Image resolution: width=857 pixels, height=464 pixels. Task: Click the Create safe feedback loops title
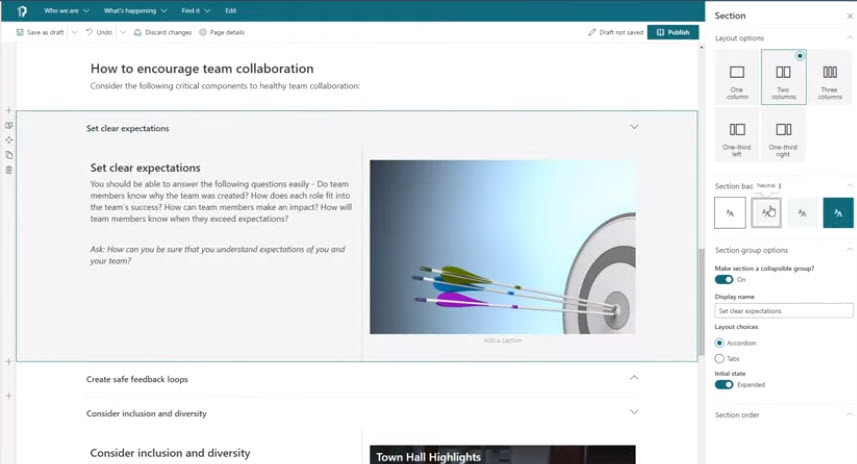coord(137,379)
